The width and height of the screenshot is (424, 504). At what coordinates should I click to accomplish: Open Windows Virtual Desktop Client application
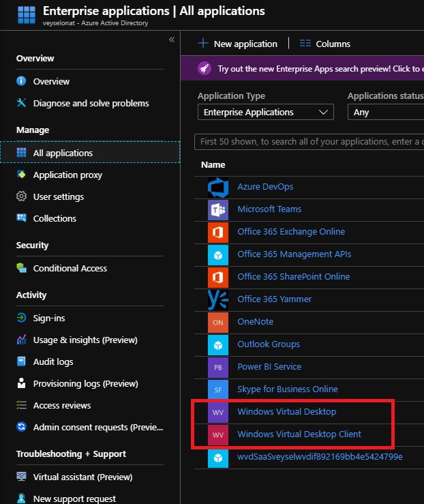[299, 434]
